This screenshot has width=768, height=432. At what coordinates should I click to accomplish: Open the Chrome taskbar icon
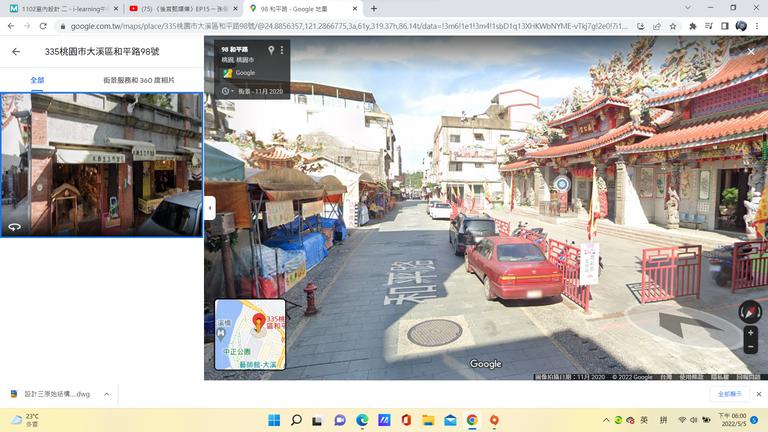pyautogui.click(x=472, y=420)
